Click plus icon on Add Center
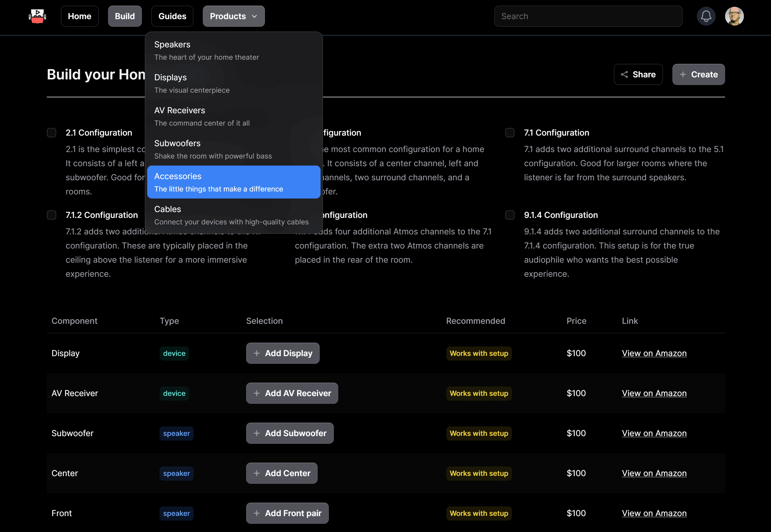 tap(256, 473)
